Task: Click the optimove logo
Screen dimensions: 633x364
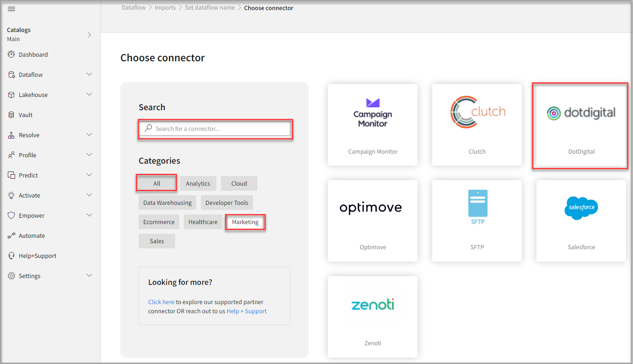Action: (370, 208)
